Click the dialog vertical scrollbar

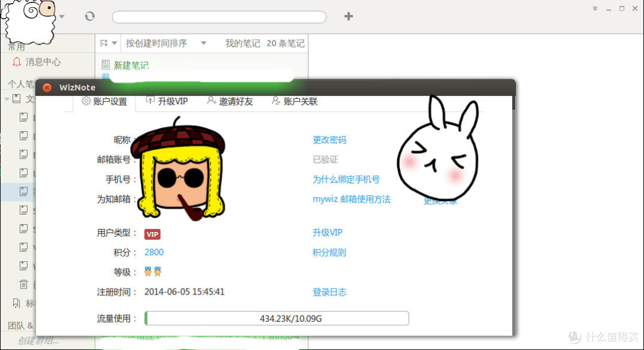513,103
